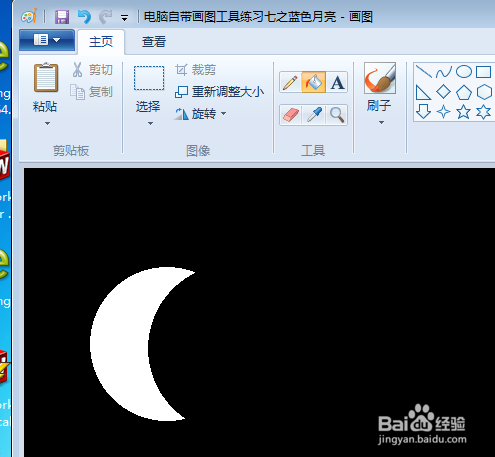Choose the Right triangle shape

click(x=424, y=92)
